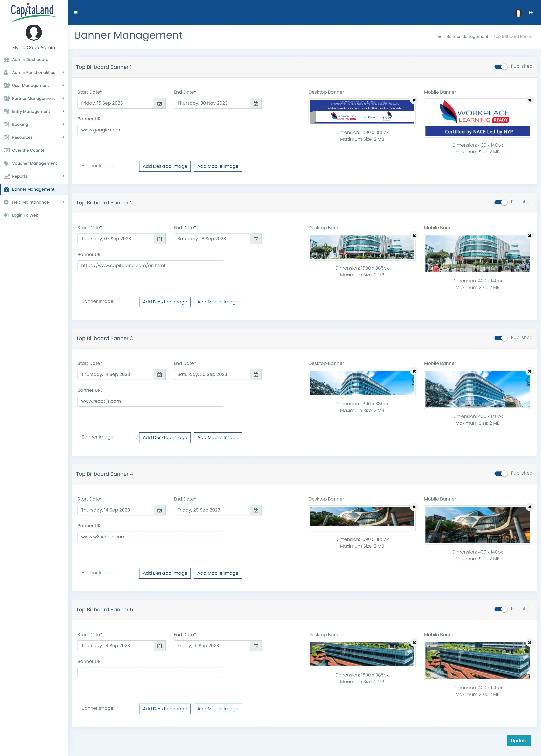The image size is (541, 756).
Task: Remove Banner 2 desktop image with X icon
Action: tap(414, 236)
